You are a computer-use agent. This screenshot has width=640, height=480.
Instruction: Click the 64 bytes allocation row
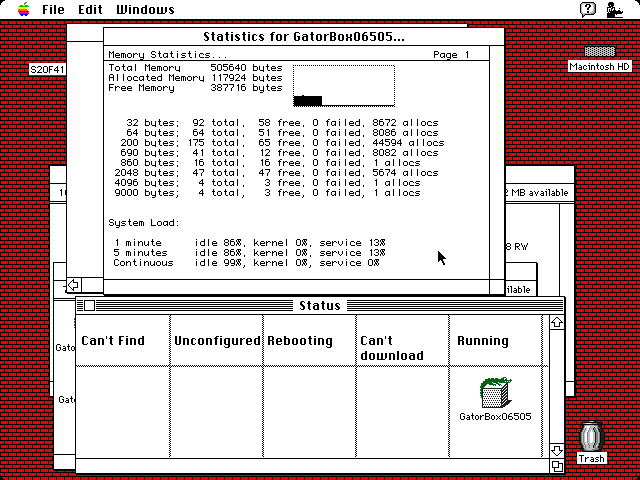pyautogui.click(x=282, y=133)
